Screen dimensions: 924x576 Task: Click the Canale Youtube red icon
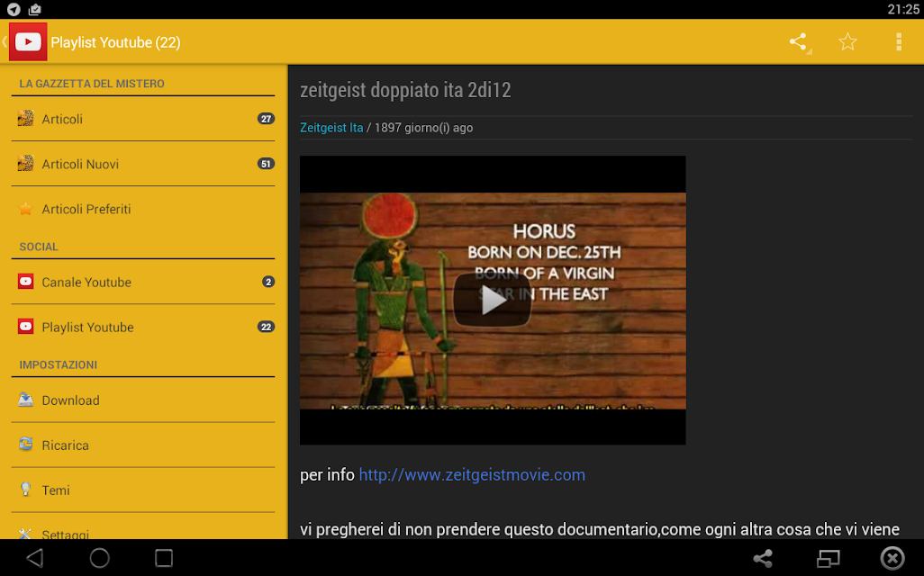pos(25,282)
